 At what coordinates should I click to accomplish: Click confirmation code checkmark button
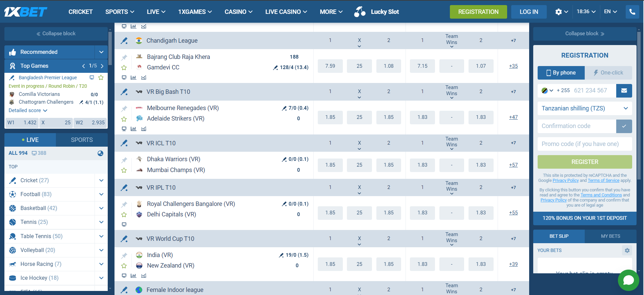624,126
